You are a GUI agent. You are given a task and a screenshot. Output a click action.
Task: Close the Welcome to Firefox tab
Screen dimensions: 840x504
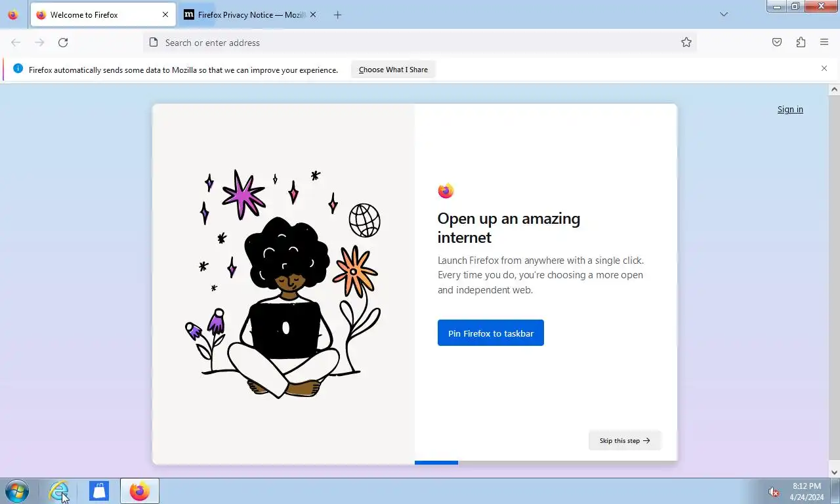(165, 14)
